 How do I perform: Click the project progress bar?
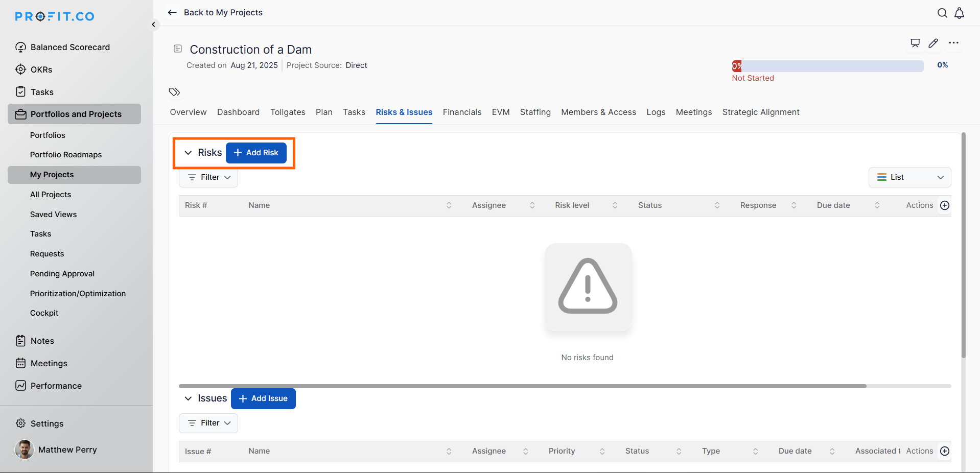click(827, 66)
